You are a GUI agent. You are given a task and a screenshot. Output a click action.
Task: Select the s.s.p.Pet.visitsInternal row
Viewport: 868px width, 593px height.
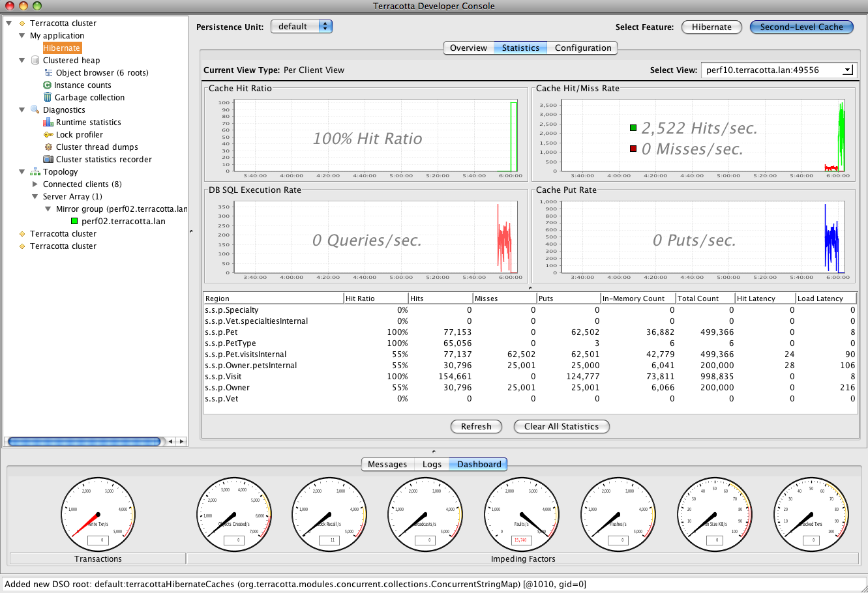[530, 354]
